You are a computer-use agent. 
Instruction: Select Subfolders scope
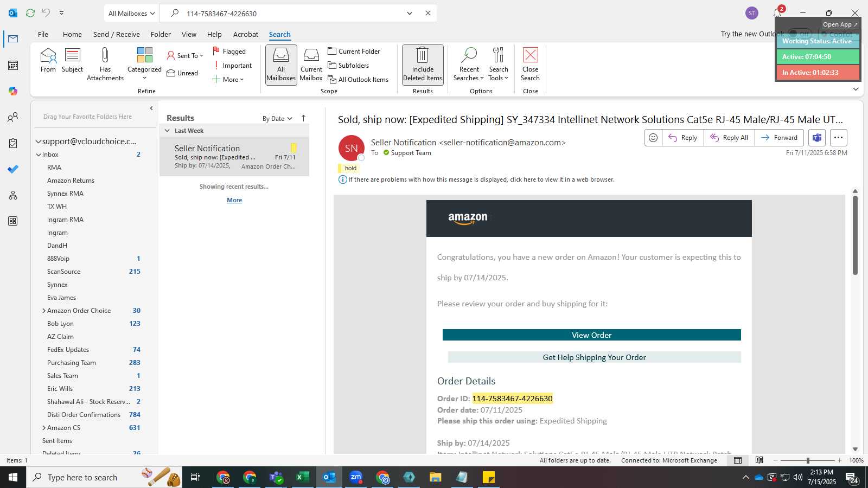[348, 65]
